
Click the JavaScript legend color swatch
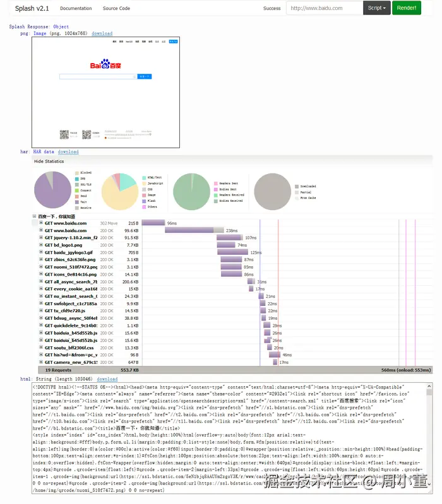[x=144, y=184]
